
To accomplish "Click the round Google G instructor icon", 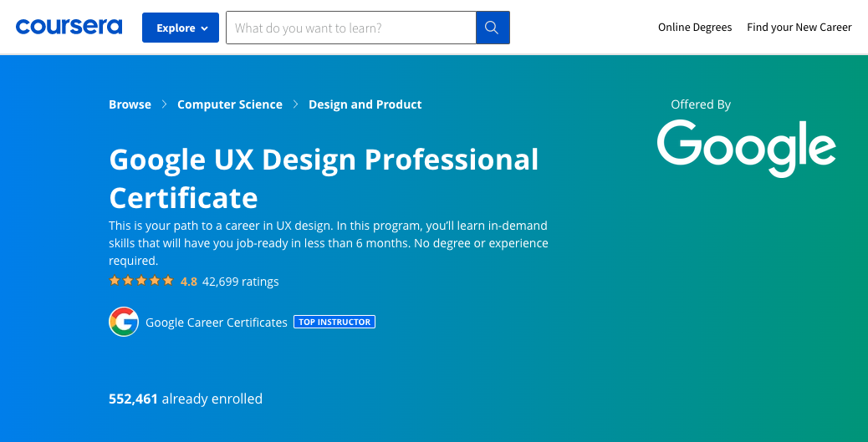I will 124,322.
